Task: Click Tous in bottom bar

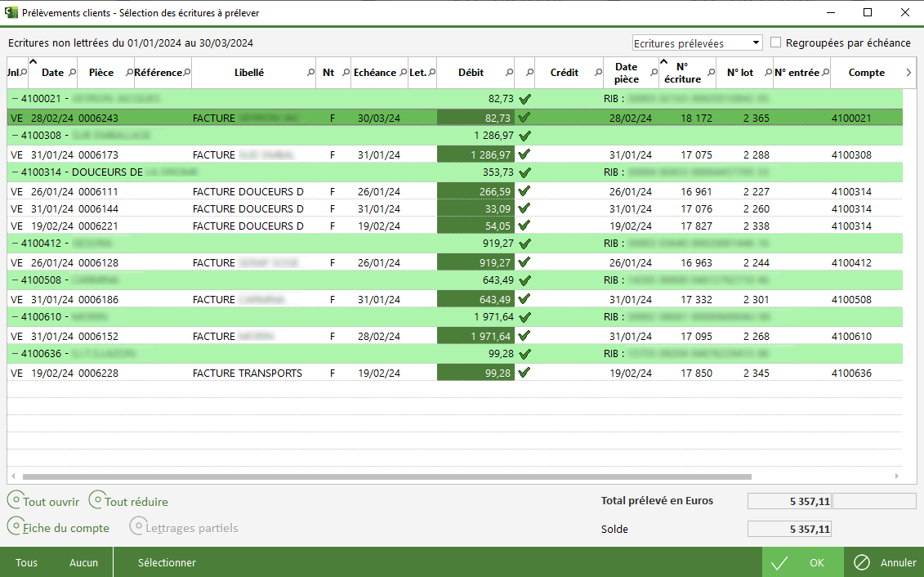Action: click(27, 562)
